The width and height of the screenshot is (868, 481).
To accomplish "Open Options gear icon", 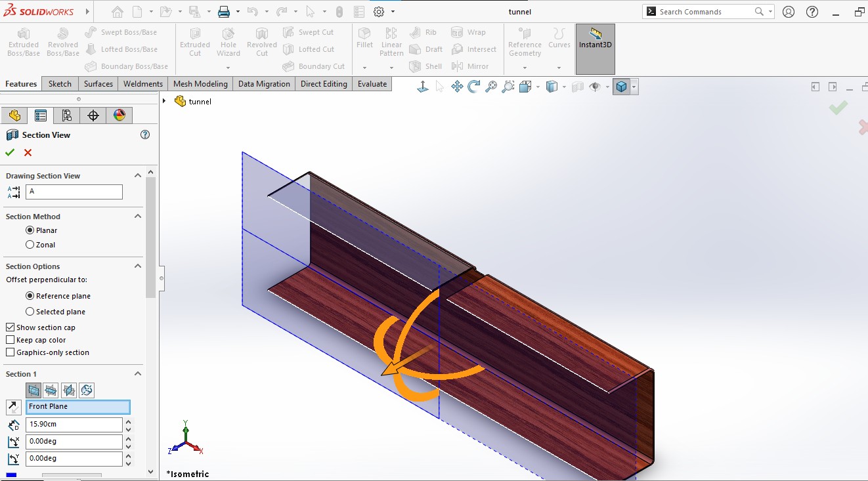I will [379, 12].
